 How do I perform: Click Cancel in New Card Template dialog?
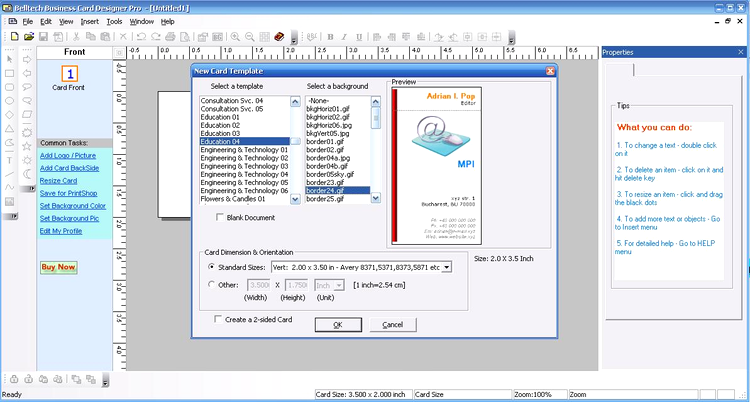coord(393,324)
